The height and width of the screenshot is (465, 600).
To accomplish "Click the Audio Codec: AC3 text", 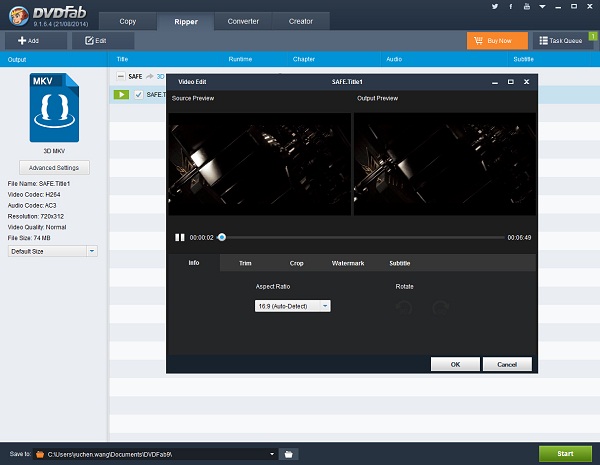I will pyautogui.click(x=32, y=206).
